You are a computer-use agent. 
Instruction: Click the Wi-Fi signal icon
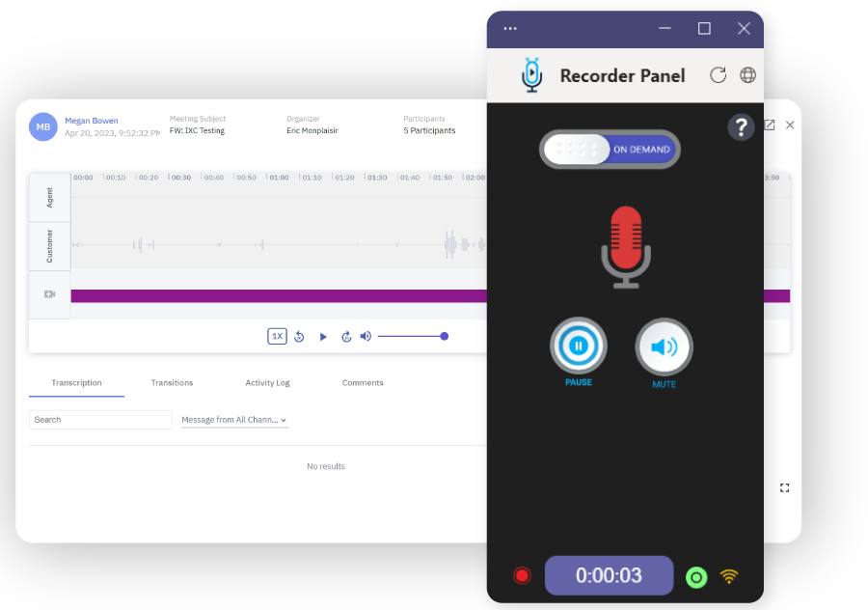(x=729, y=577)
